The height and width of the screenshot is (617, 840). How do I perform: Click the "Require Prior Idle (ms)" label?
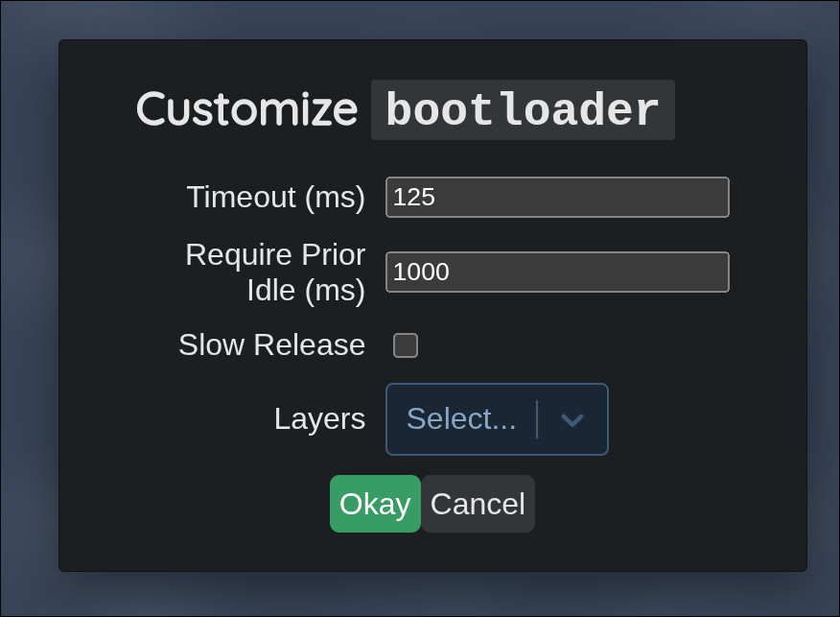[x=275, y=272]
